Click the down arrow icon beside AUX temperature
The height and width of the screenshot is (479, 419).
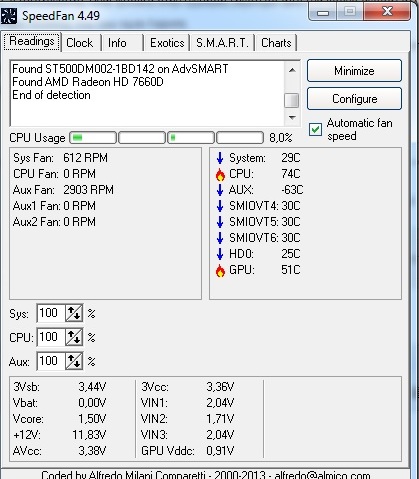[220, 190]
